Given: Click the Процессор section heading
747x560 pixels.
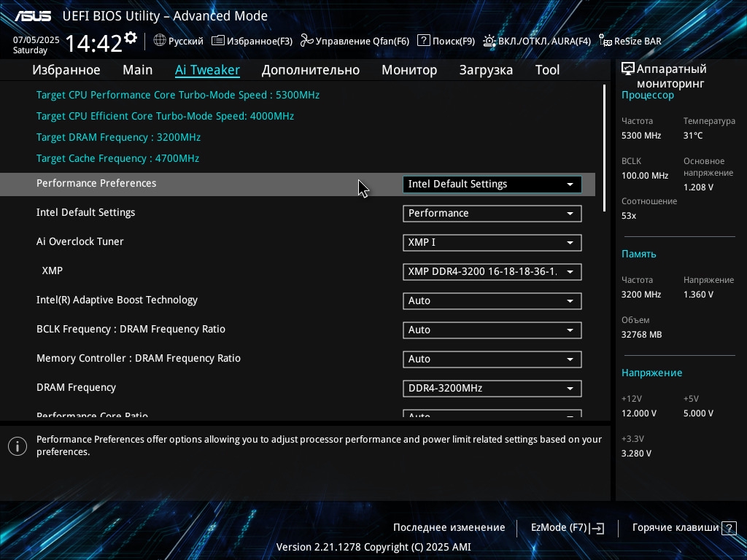Looking at the screenshot, I should tap(648, 96).
